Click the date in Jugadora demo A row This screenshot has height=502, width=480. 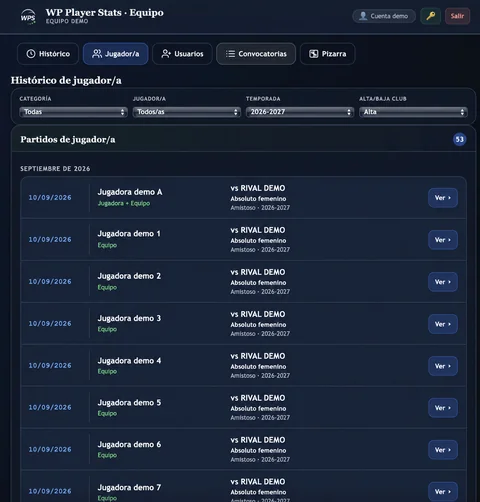(x=50, y=198)
